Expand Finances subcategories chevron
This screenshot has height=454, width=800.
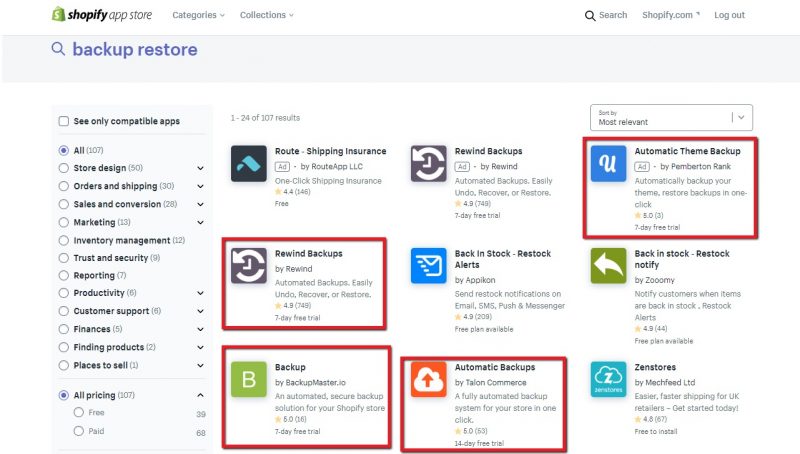pyautogui.click(x=201, y=330)
